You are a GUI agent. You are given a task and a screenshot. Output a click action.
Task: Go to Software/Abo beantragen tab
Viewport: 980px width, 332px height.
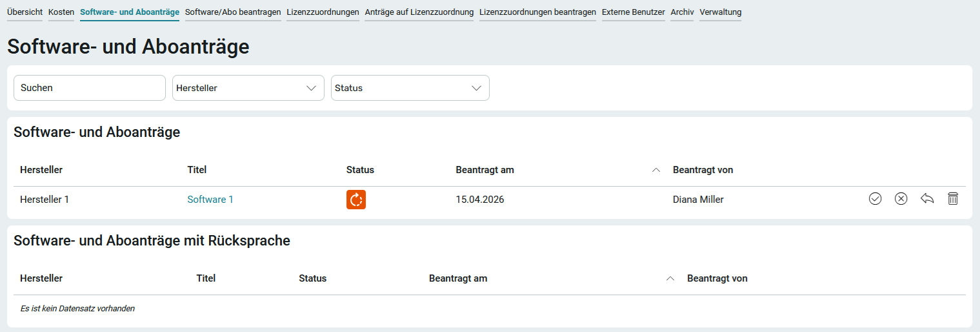[233, 12]
